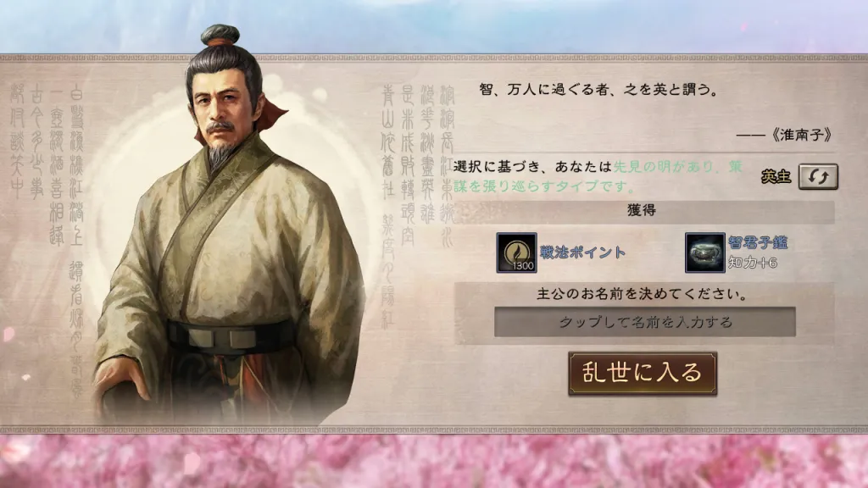Tap the 戦法ポイント flame icon showing 1300
This screenshot has height=488, width=868.
point(516,252)
